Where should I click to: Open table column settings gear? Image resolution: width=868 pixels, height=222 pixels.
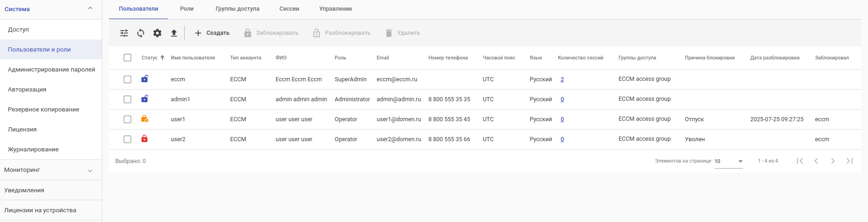157,33
